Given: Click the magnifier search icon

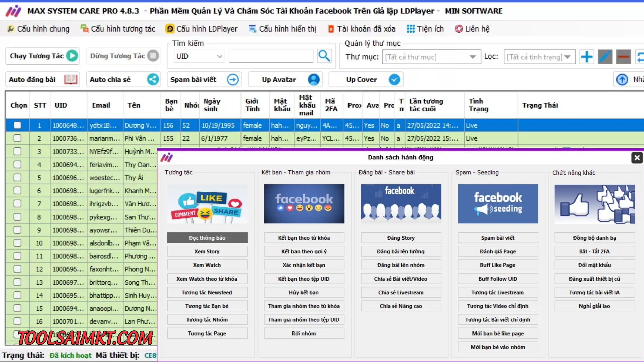Looking at the screenshot, I should click(324, 56).
